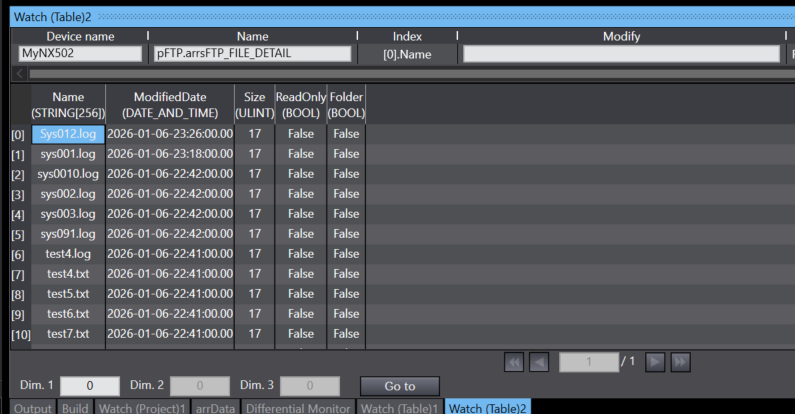Click the Modify value input field
Image resolution: width=795 pixels, height=414 pixels.
620,54
